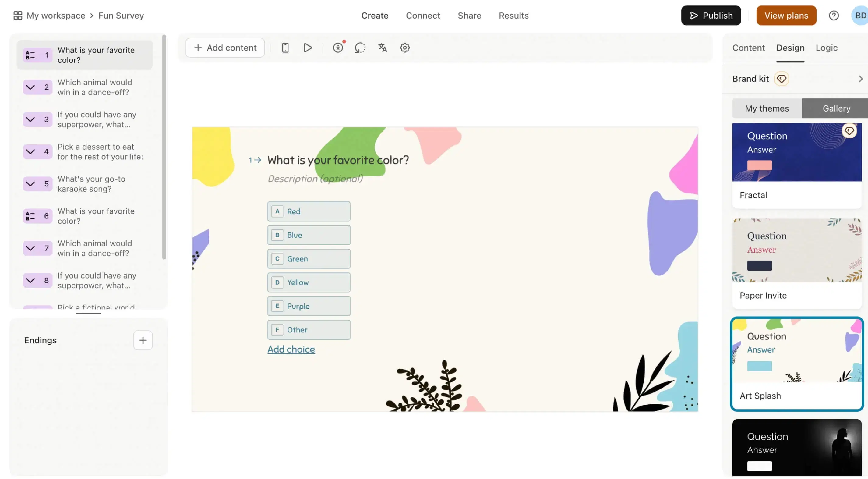Screen dimensions: 868x479
Task: Select question 8 about superpower
Action: pyautogui.click(x=85, y=280)
